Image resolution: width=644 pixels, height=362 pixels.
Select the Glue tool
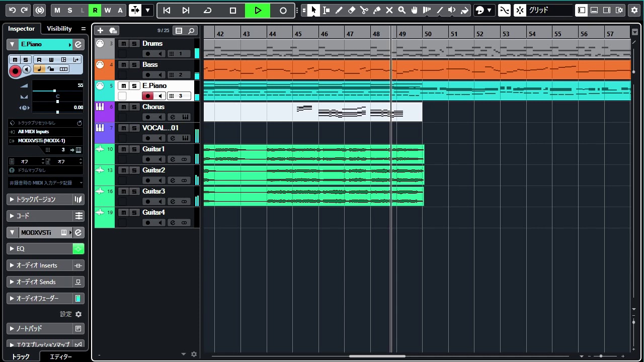click(376, 10)
